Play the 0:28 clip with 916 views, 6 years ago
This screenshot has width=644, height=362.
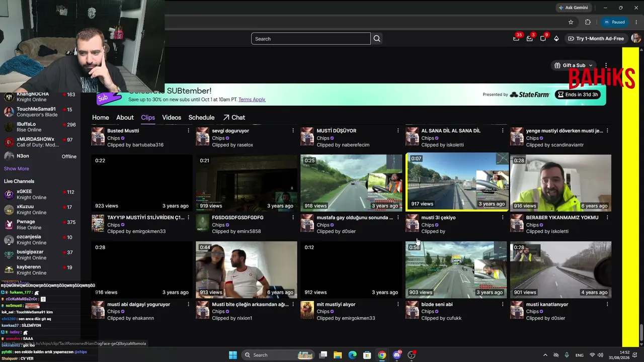coord(560,183)
